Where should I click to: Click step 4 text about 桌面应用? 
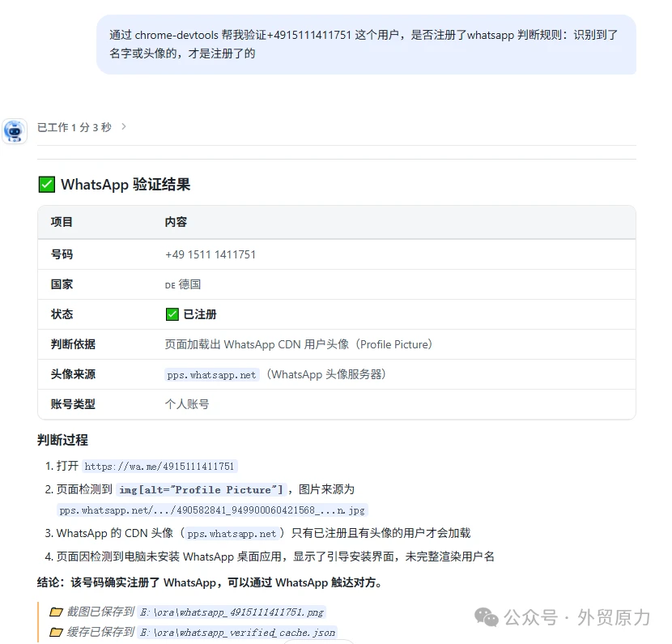coord(275,557)
